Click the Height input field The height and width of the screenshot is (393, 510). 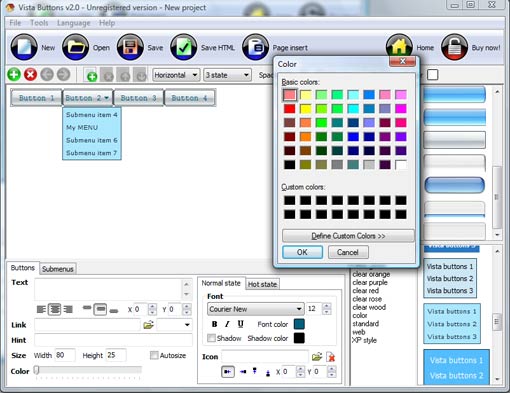116,355
